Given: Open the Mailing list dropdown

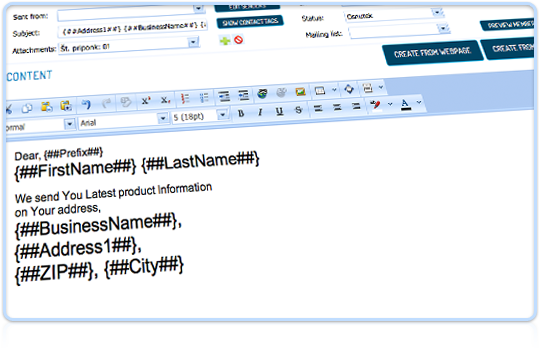Looking at the screenshot, I should click(444, 28).
